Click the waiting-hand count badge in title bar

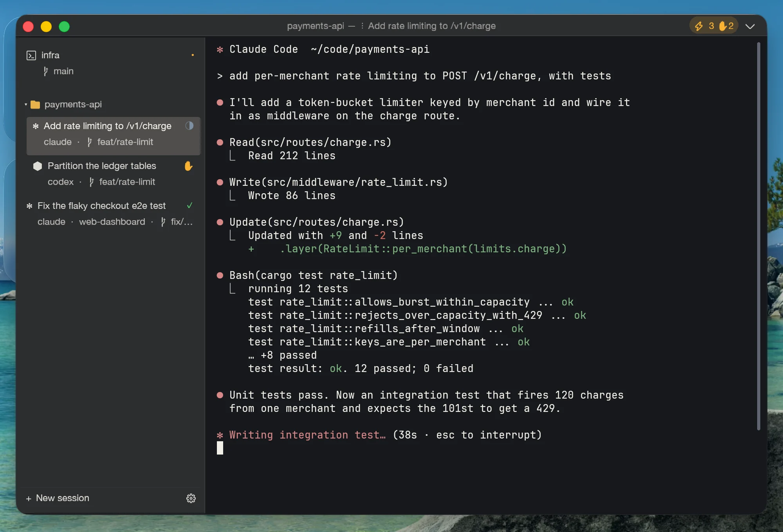(x=727, y=26)
